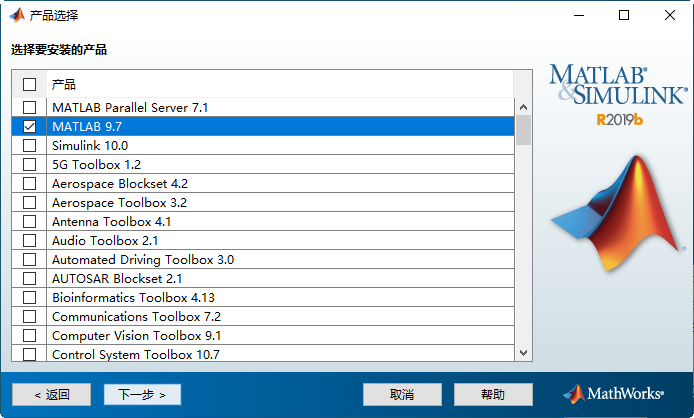This screenshot has height=418, width=694.
Task: Select the Antenna Toolbox 4.1 row text
Action: click(112, 222)
